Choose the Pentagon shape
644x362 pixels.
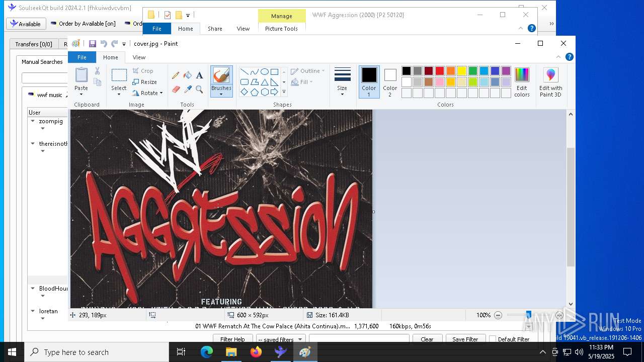coord(254,92)
